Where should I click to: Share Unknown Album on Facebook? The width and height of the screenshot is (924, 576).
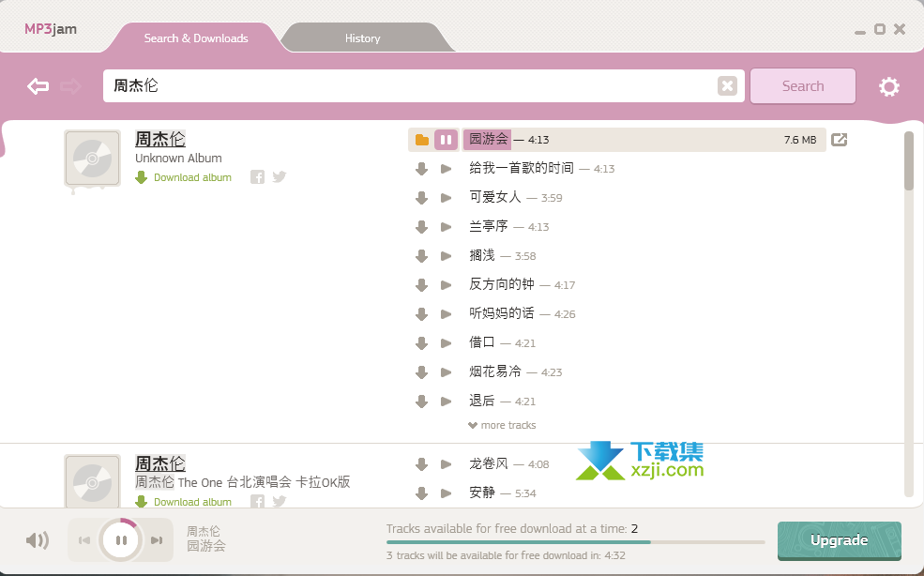258,177
